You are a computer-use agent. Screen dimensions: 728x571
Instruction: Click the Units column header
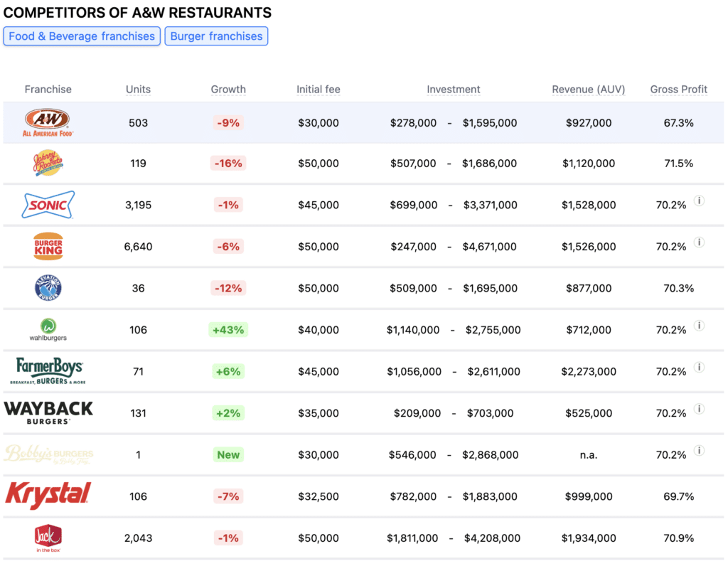click(138, 89)
